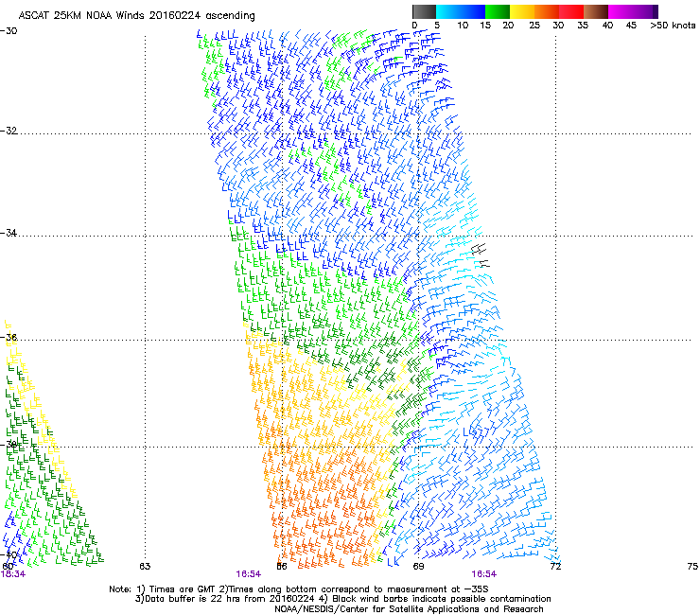The height and width of the screenshot is (615, 700).
Task: Click the '63' longitude label
Action: 145,567
